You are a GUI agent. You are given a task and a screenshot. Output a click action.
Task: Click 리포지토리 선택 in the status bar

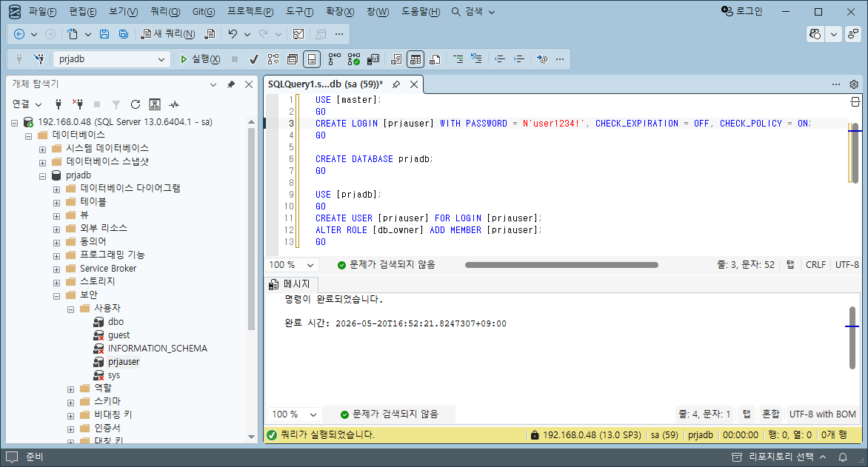tap(780, 457)
